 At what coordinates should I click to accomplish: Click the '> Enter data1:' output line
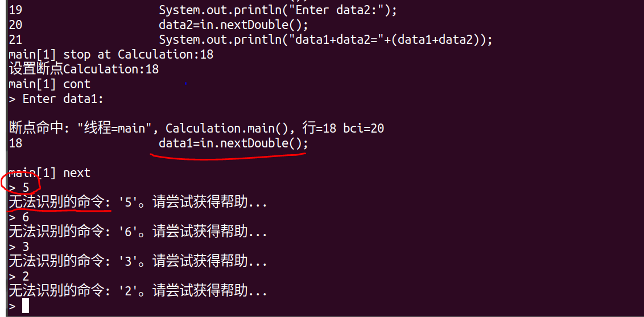coord(56,99)
